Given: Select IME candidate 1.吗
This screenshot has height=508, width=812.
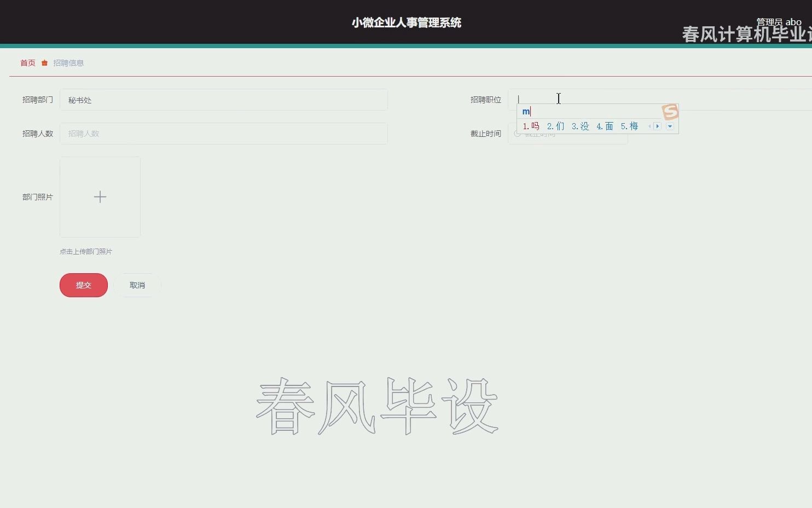Looking at the screenshot, I should click(x=531, y=126).
